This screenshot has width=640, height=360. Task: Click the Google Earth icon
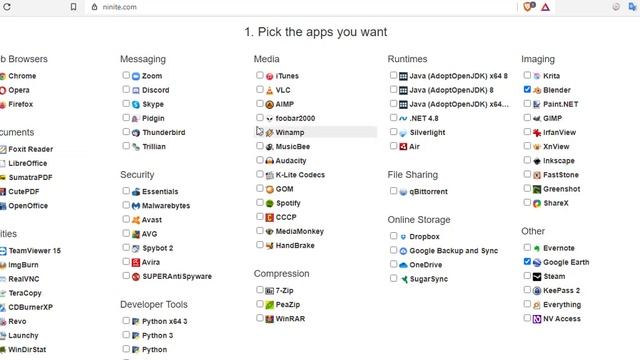(x=537, y=262)
